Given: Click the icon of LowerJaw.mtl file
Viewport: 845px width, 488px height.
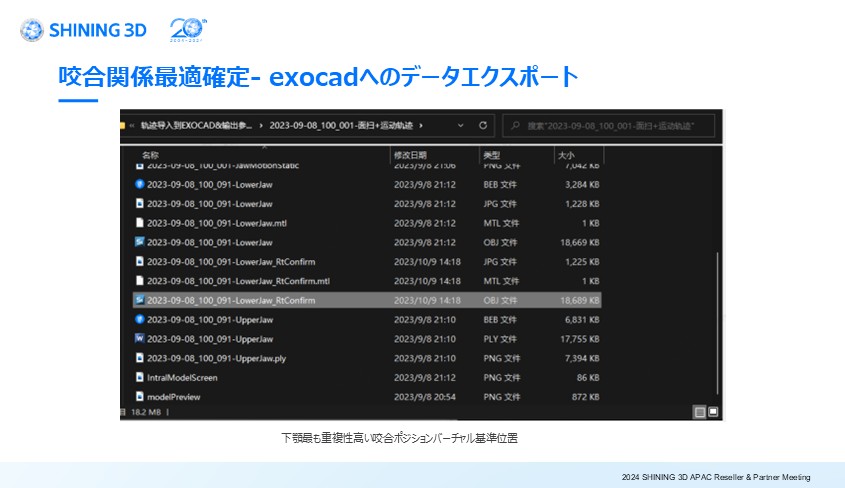Looking at the screenshot, I should click(140, 223).
